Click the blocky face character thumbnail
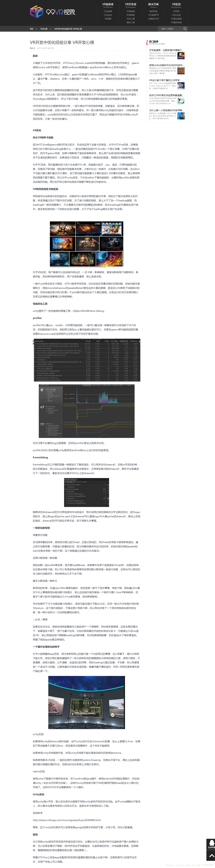 click(x=181, y=71)
